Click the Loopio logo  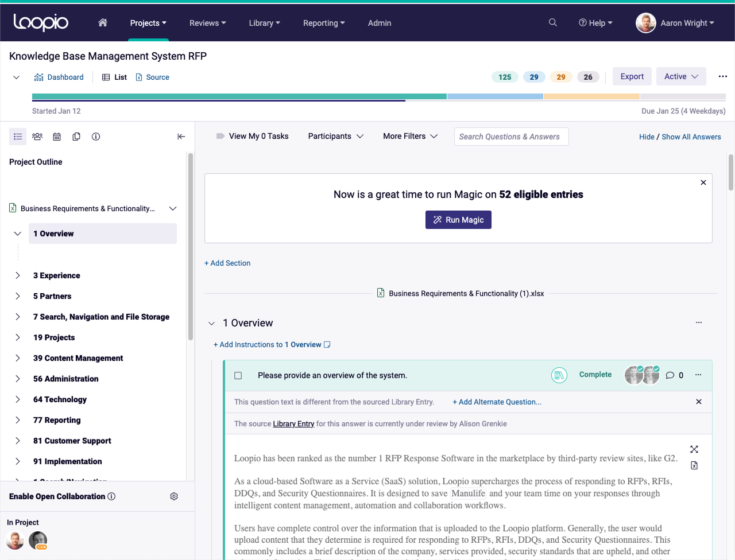click(x=41, y=22)
